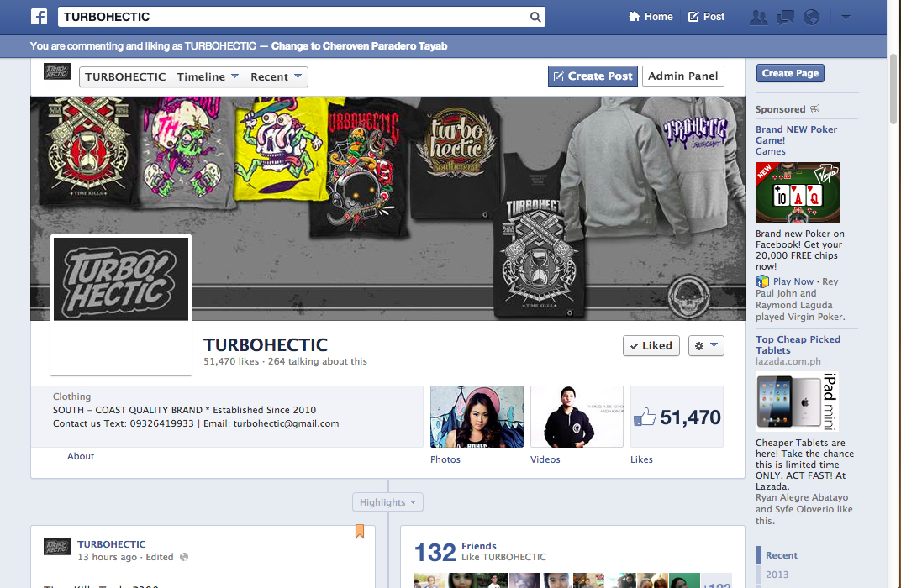Click the 13 hours ago timestamp
This screenshot has width=901, height=588.
[x=108, y=558]
